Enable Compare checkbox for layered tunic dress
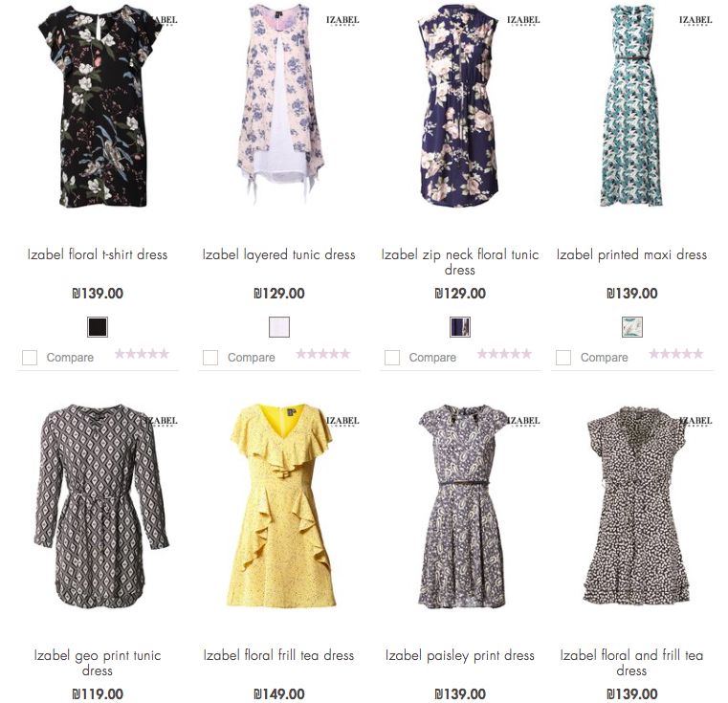728x703 pixels. pos(210,358)
